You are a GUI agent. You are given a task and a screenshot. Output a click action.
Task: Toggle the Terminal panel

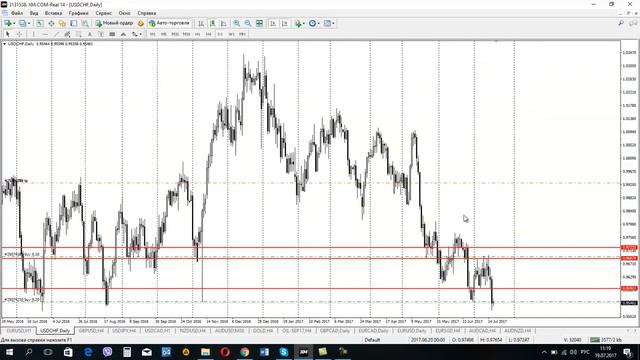coord(73,23)
